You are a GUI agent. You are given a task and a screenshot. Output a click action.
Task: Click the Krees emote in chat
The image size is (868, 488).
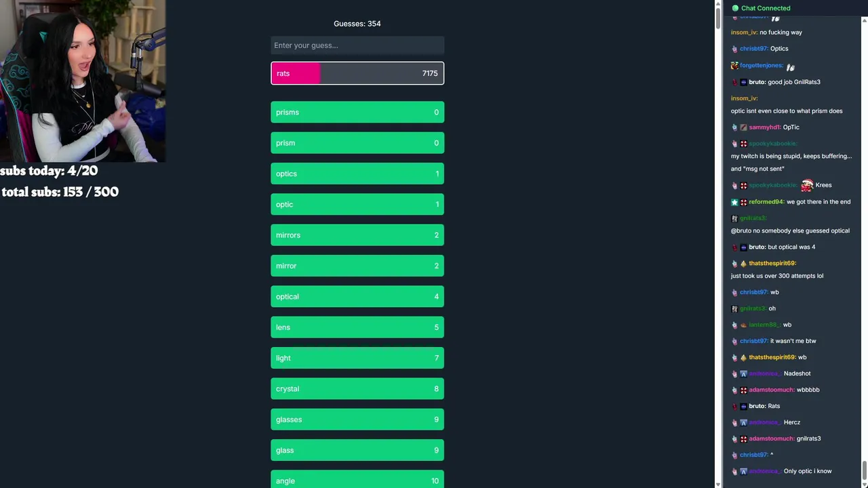click(806, 185)
